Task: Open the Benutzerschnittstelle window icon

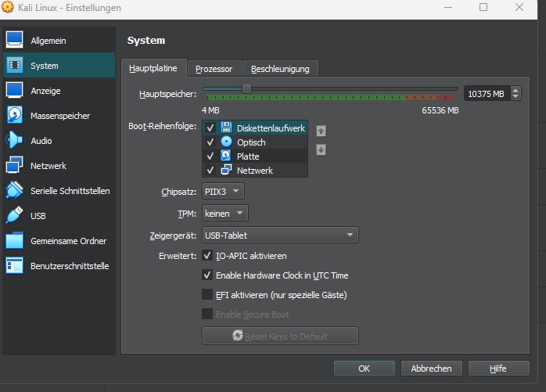Action: (14, 265)
